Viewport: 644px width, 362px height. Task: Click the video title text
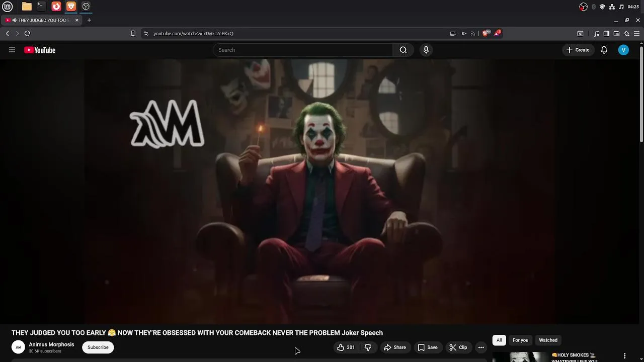point(197,333)
